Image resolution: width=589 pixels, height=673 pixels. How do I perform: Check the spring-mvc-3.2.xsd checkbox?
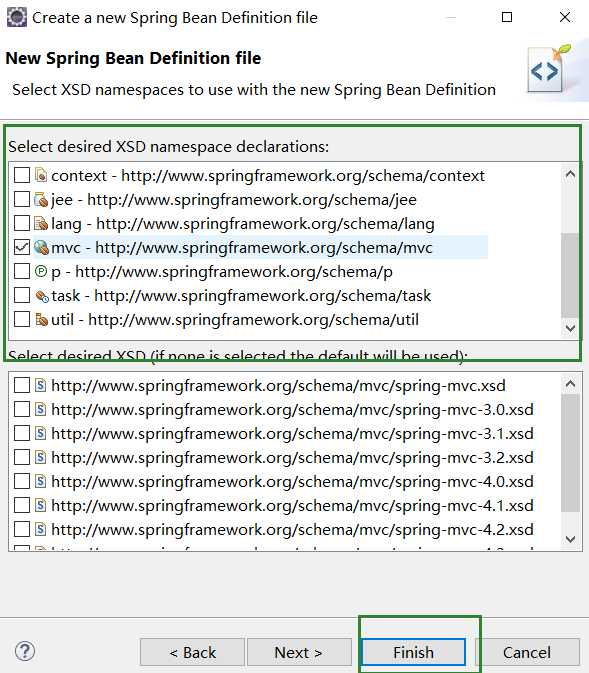(x=22, y=457)
